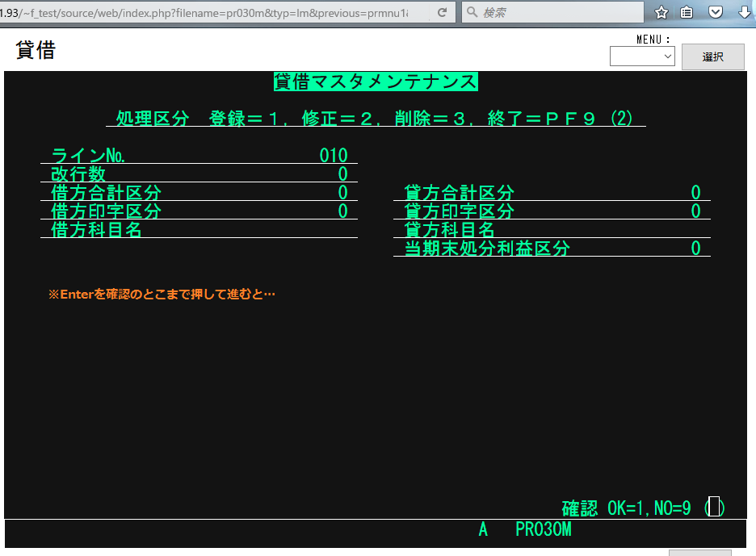This screenshot has width=756, height=556.
Task: Open the downloads arrow icon
Action: [744, 12]
